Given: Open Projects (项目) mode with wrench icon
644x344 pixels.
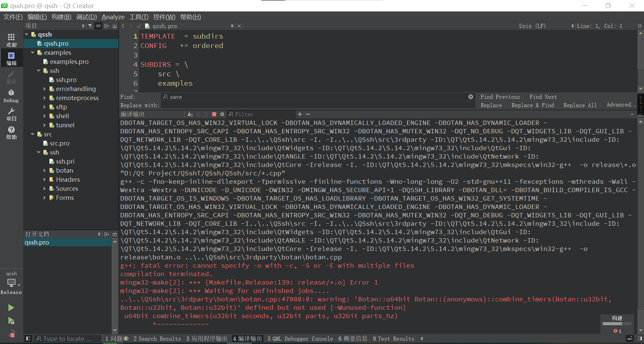Looking at the screenshot, I should point(11,114).
